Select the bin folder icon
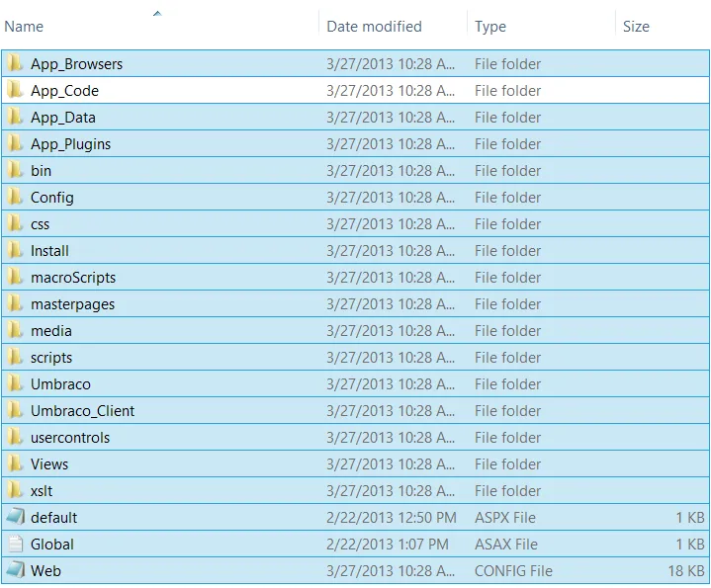The image size is (711, 588). pyautogui.click(x=15, y=171)
